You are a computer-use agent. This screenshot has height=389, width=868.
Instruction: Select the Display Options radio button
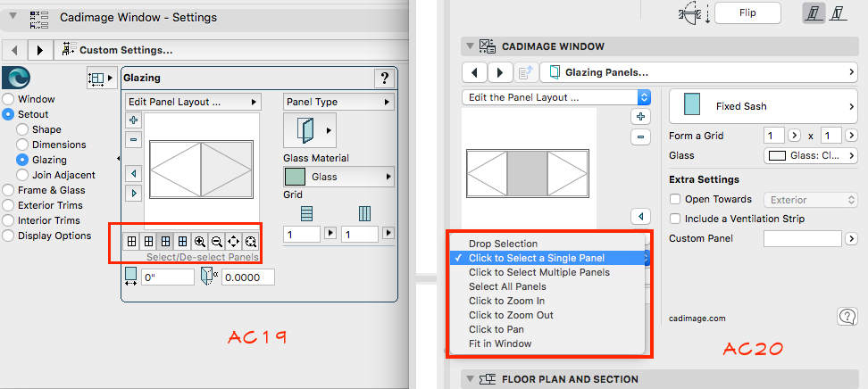[x=8, y=236]
